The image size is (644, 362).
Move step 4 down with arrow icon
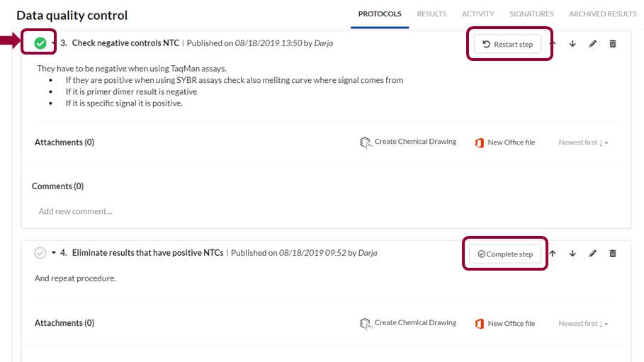pos(572,254)
